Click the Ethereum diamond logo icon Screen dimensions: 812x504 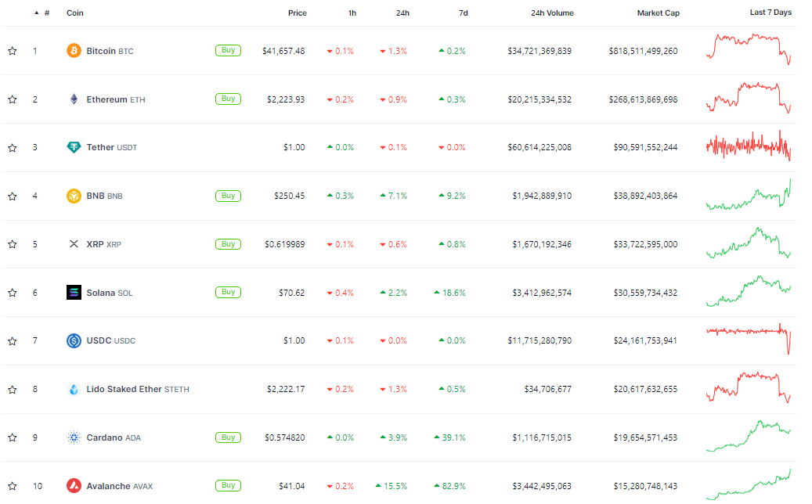74,99
